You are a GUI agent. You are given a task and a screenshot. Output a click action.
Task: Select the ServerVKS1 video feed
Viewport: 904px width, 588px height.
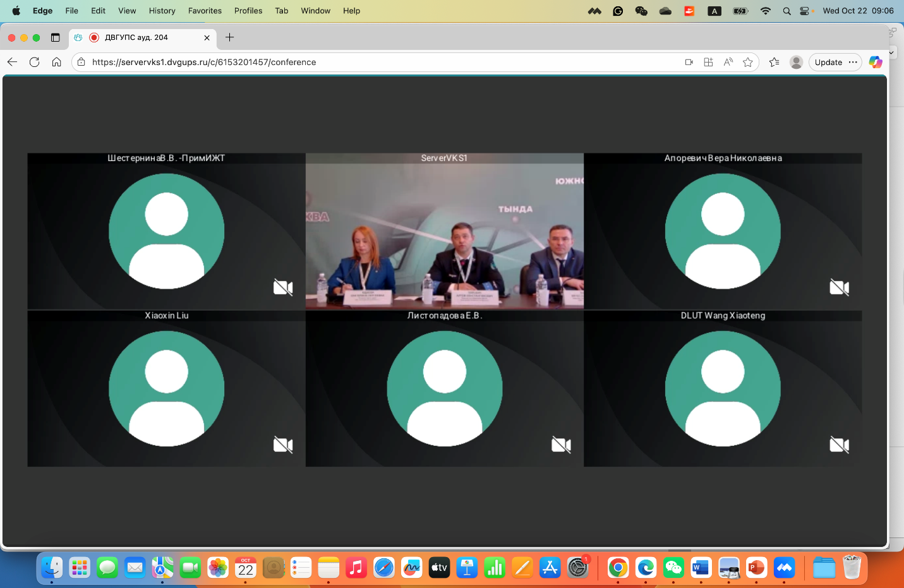444,236
